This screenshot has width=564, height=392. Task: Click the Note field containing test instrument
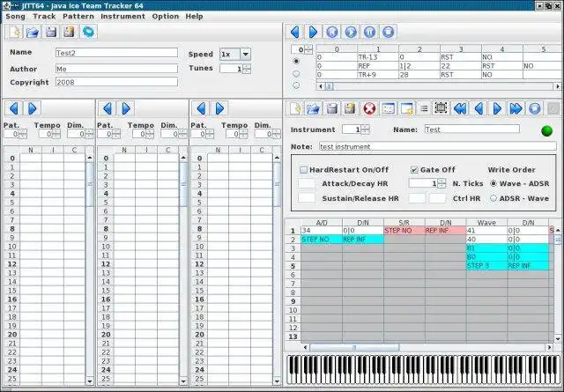coord(438,146)
